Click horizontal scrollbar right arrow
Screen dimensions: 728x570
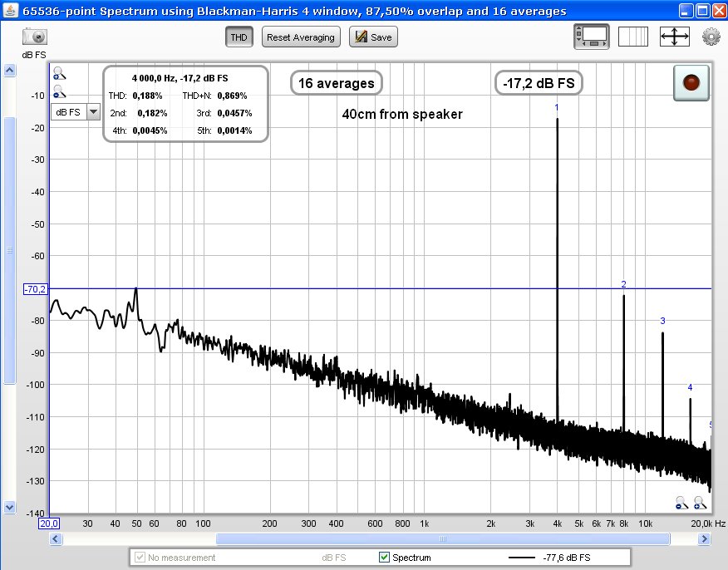pyautogui.click(x=705, y=539)
